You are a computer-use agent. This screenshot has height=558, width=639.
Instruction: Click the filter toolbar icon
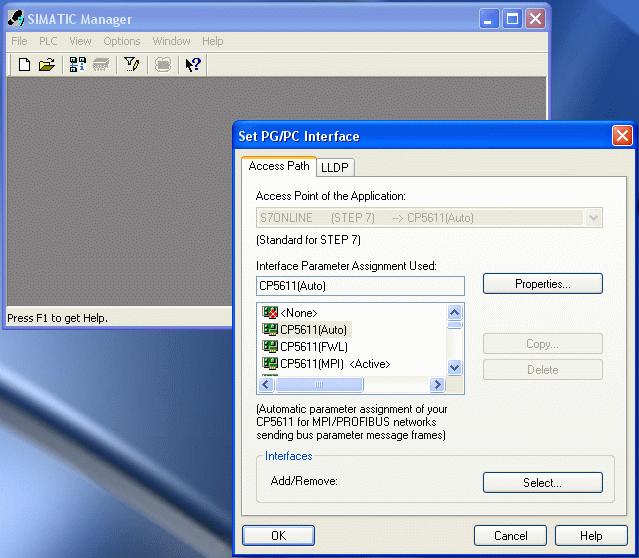[131, 64]
